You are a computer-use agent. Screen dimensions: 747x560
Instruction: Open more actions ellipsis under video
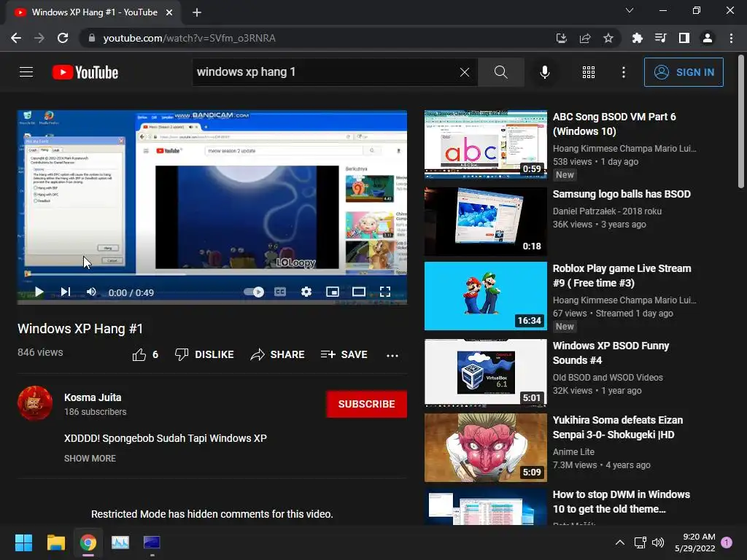coord(392,355)
